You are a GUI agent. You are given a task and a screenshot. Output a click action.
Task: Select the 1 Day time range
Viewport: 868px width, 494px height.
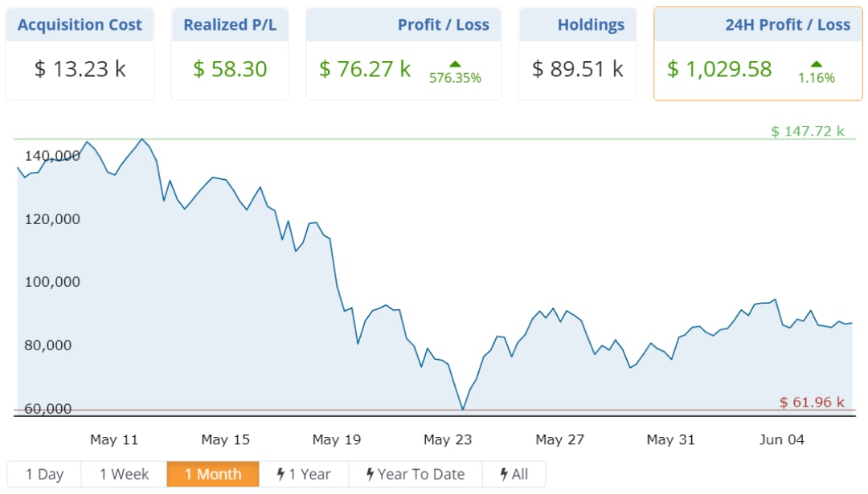(44, 474)
